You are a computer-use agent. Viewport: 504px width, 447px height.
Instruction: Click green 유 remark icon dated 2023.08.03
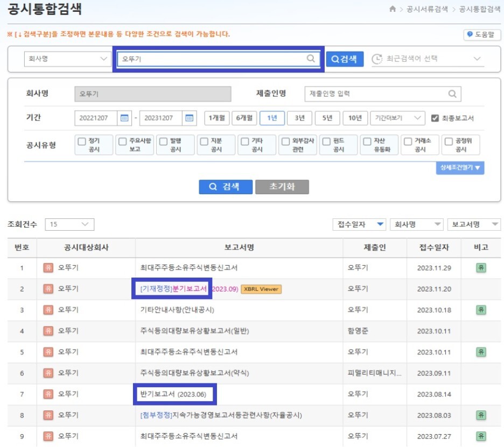[481, 415]
